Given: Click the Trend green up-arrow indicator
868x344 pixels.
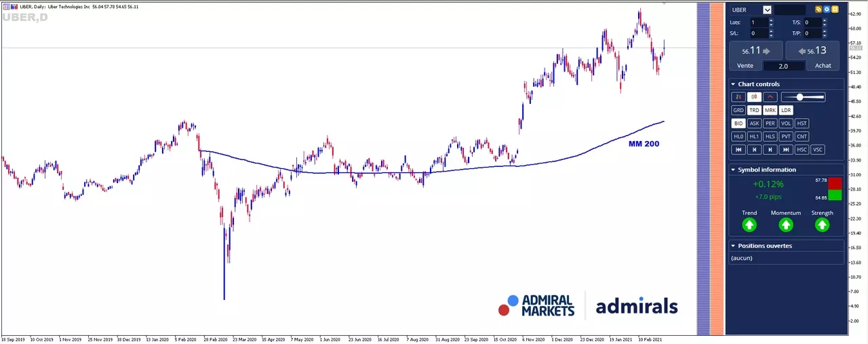Looking at the screenshot, I should click(749, 225).
